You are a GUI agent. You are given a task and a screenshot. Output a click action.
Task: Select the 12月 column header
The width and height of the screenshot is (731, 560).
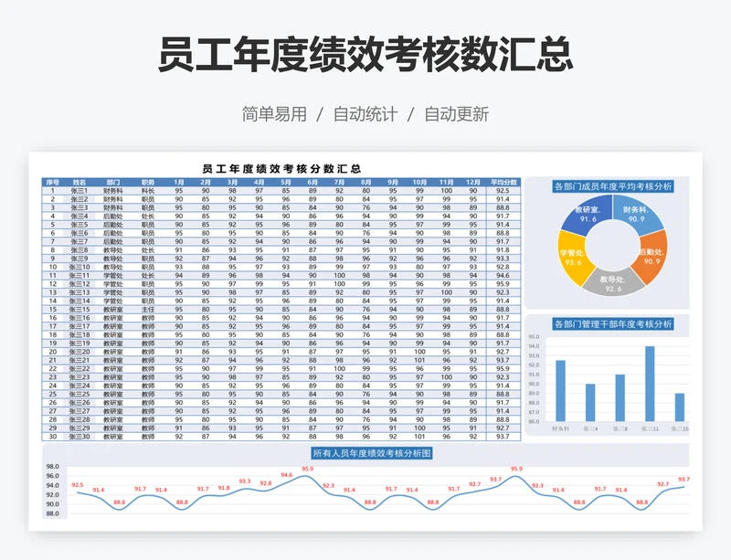[x=473, y=182]
